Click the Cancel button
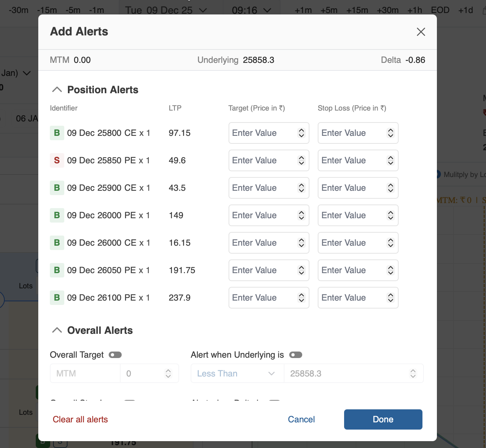 pyautogui.click(x=301, y=419)
